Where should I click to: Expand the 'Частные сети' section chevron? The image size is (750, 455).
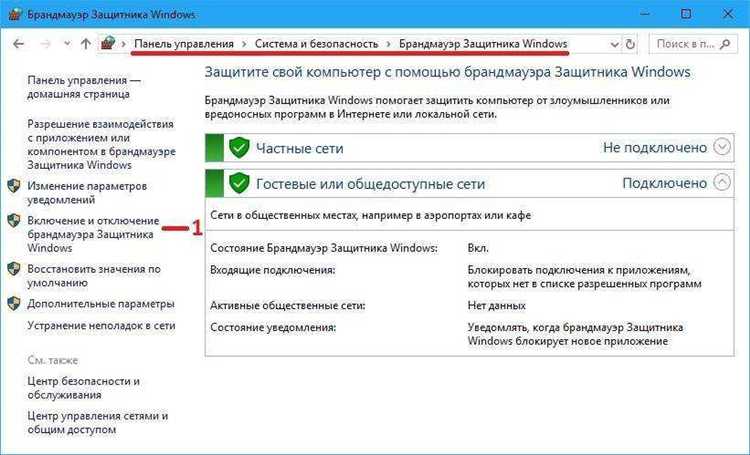pos(722,146)
